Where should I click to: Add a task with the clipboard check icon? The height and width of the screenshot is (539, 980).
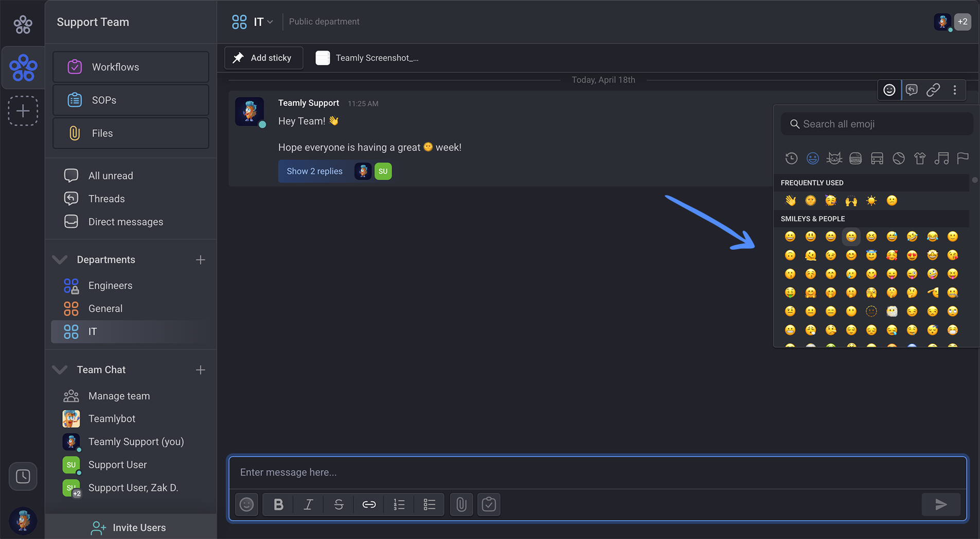[x=489, y=505]
